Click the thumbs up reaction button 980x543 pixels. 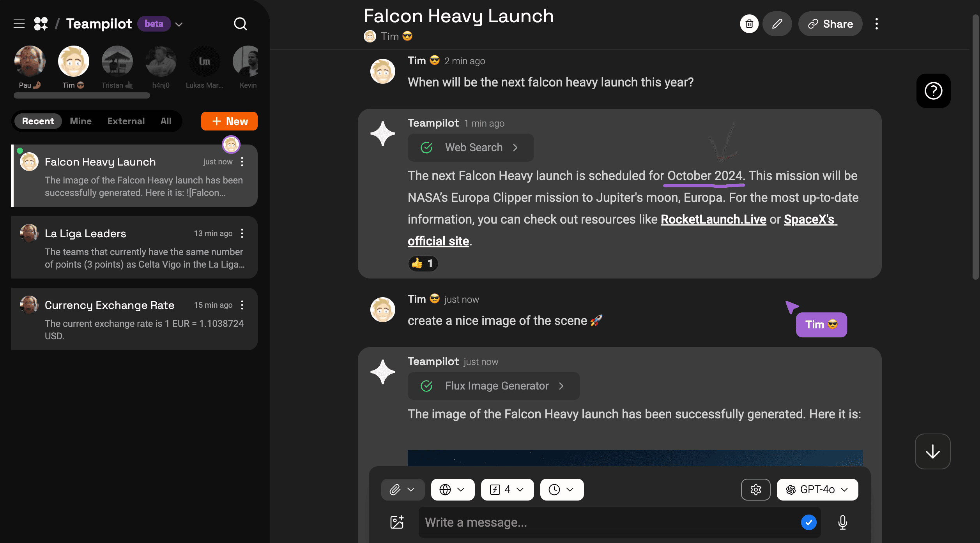coord(423,263)
